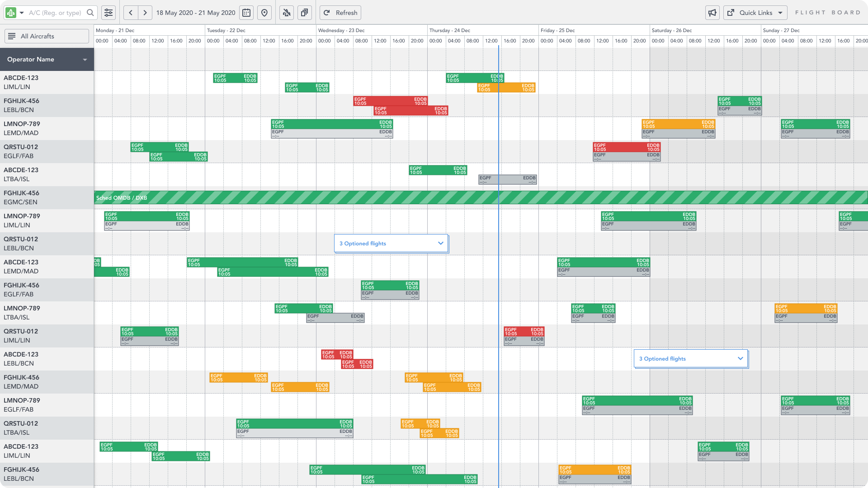Open the red Thursday flight on QRSTU-012 LIML/LIN row
Screen dimensions: 868x488
point(524,332)
